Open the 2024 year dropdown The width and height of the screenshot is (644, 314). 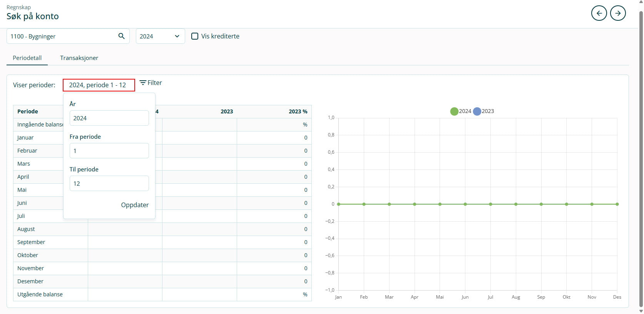(160, 36)
